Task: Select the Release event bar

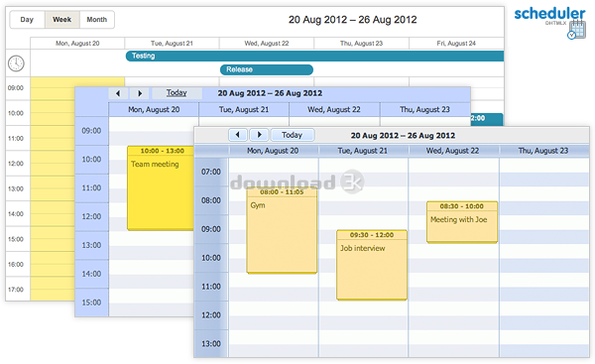Action: (x=267, y=69)
